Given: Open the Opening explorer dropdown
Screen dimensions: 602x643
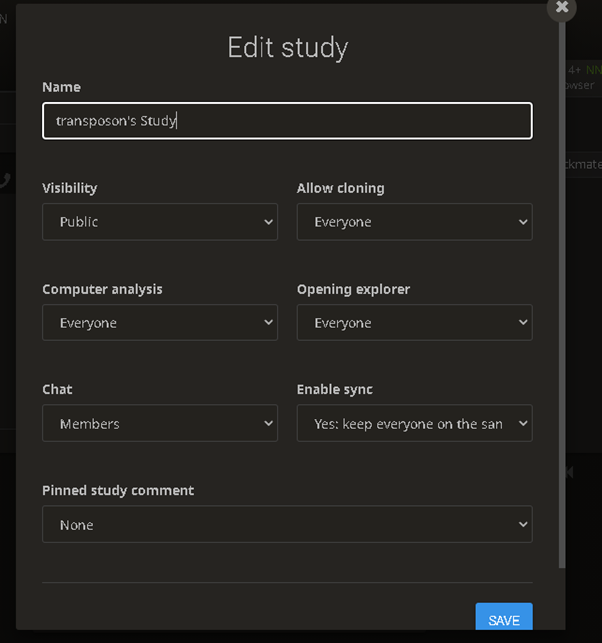Looking at the screenshot, I should pyautogui.click(x=415, y=323).
